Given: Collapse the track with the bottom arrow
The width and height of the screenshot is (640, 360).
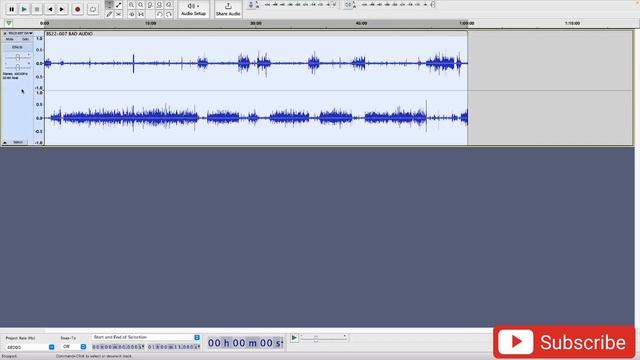Looking at the screenshot, I should coord(5,142).
